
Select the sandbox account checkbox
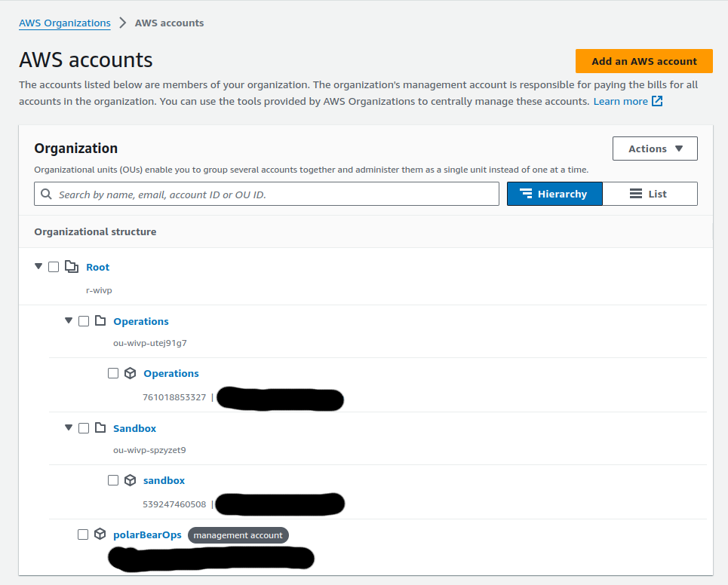(113, 479)
